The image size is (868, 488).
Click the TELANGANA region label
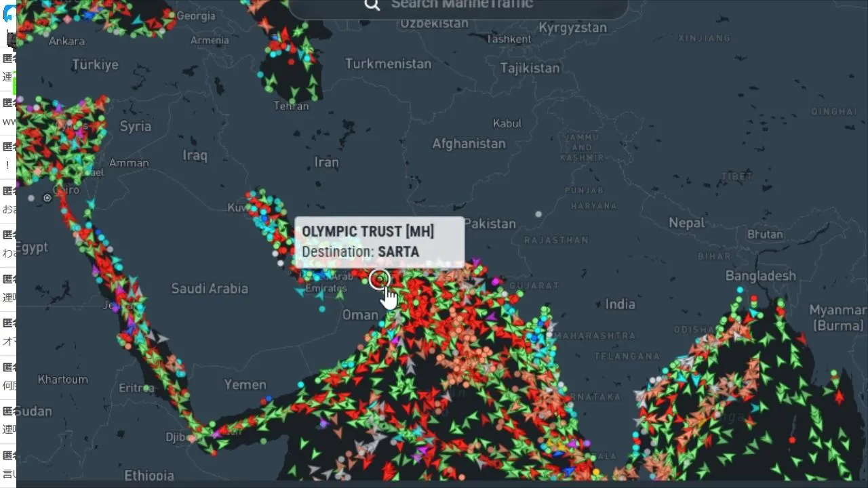[628, 356]
